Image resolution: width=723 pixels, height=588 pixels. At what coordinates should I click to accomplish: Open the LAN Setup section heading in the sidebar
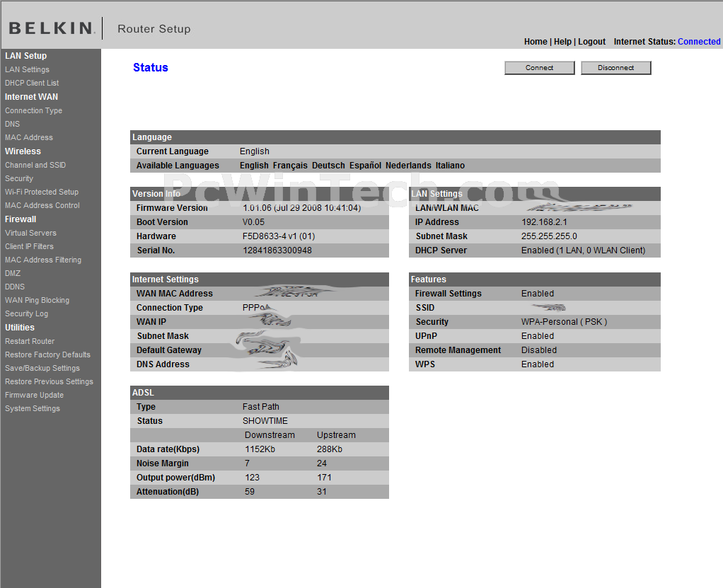tap(25, 56)
